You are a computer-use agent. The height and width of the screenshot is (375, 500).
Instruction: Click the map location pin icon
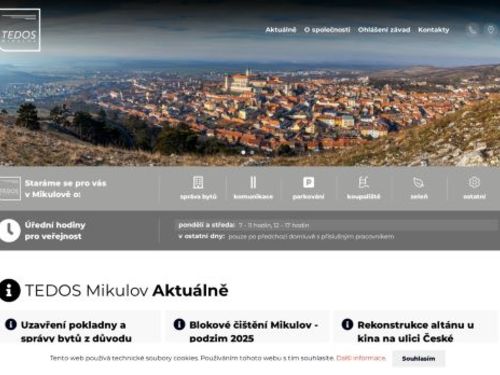tap(491, 30)
